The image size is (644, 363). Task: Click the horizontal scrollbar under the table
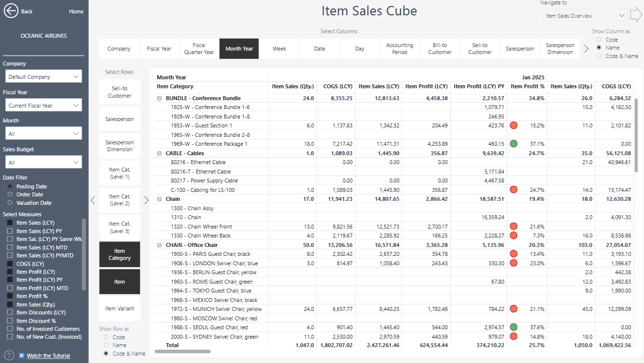coord(182,352)
